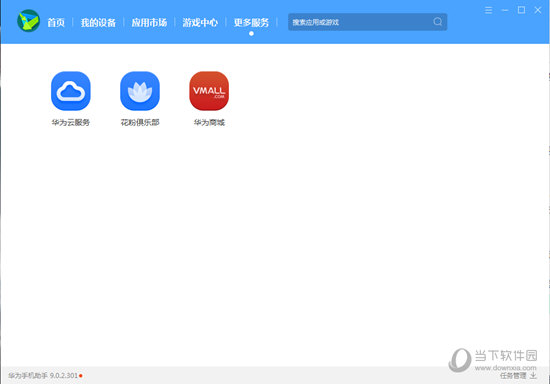The image size is (550, 384).
Task: Go to the 我的设备 tab
Action: (98, 22)
